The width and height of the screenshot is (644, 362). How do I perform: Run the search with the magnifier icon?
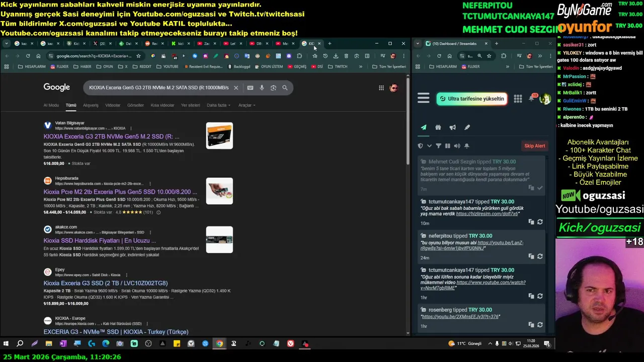click(285, 87)
